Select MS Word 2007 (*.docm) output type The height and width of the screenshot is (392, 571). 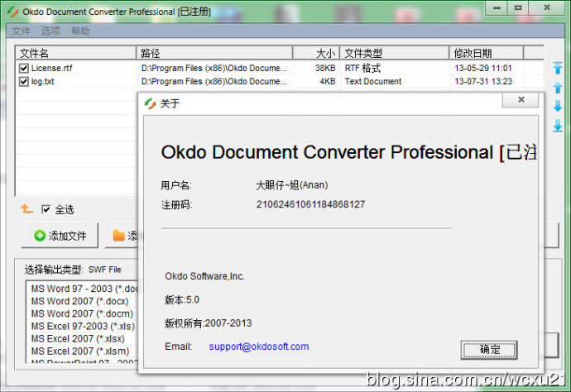(x=82, y=313)
